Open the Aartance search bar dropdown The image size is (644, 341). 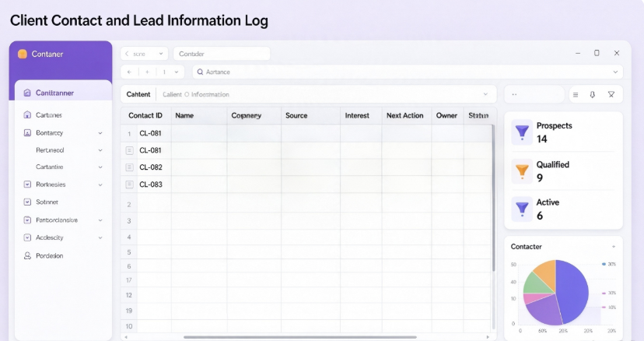615,72
